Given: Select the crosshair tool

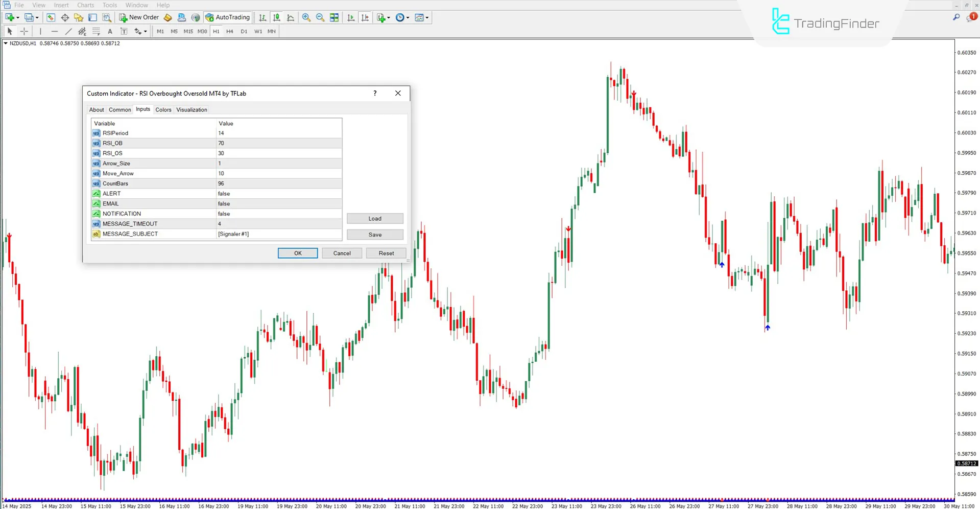Looking at the screenshot, I should pyautogui.click(x=23, y=31).
